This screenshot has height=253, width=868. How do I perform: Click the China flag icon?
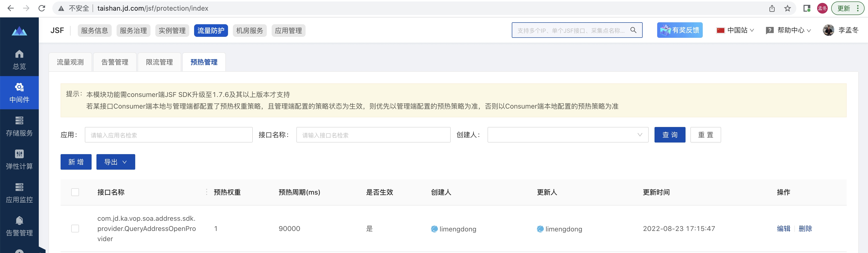(720, 31)
